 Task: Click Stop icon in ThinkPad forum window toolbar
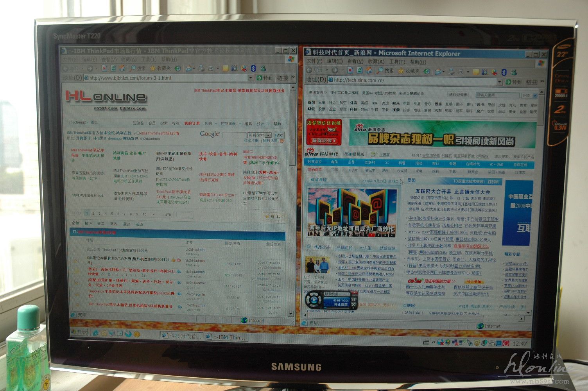[x=104, y=68]
